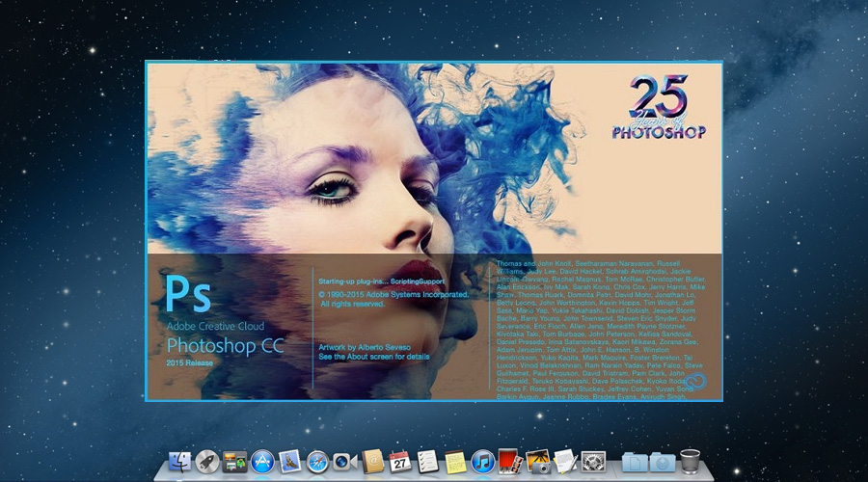Click the Ps logo on splash screen
The height and width of the screenshot is (482, 868).
188,294
